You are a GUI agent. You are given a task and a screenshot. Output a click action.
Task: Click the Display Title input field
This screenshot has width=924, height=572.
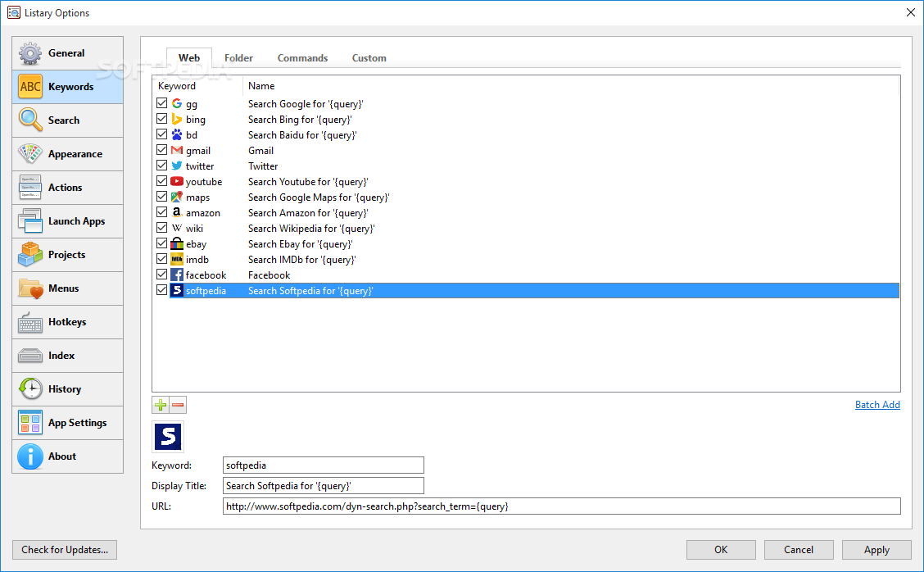click(323, 486)
